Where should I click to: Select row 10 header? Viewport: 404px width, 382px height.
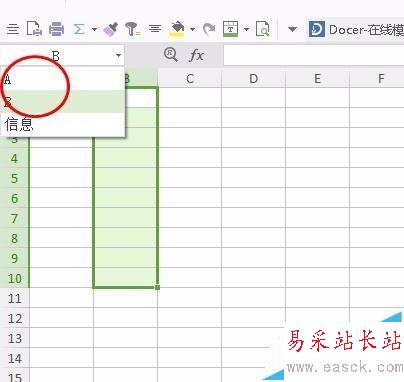point(14,278)
